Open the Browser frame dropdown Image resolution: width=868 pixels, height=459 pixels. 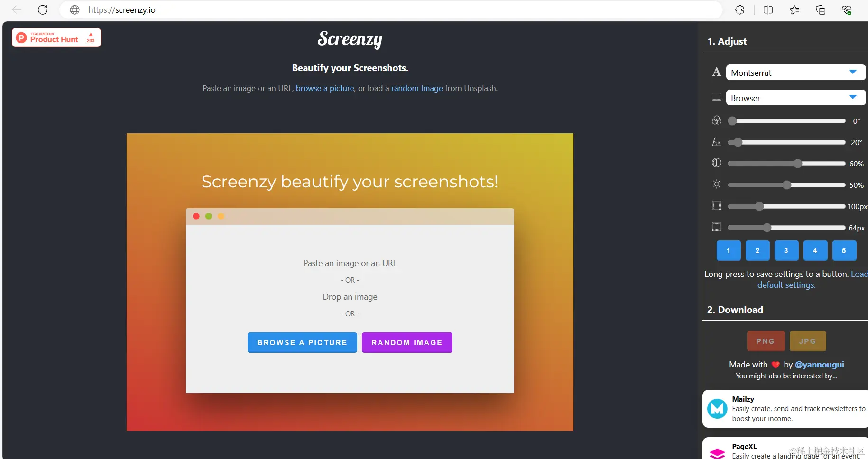(x=796, y=98)
